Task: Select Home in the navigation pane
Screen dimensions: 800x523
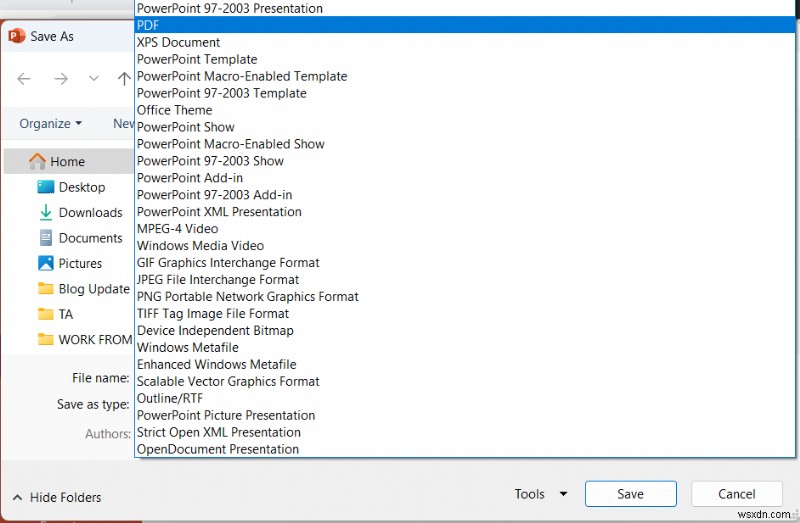Action: (x=68, y=161)
